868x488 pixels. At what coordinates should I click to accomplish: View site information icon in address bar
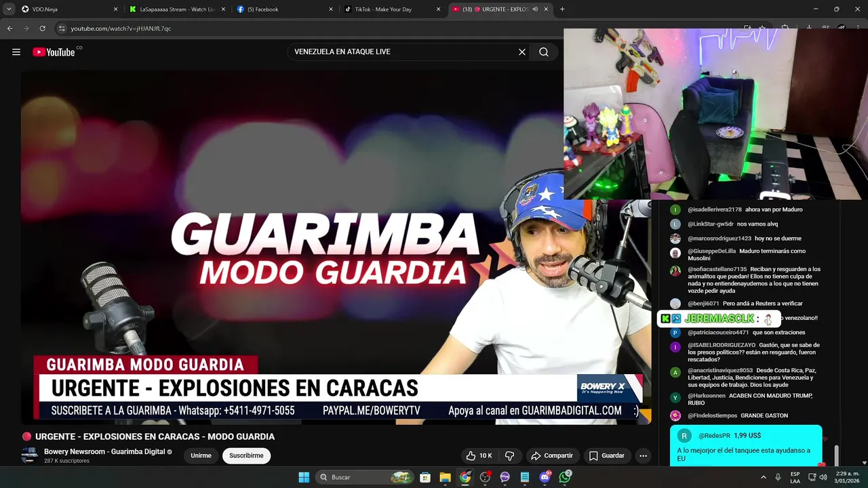[x=62, y=28]
